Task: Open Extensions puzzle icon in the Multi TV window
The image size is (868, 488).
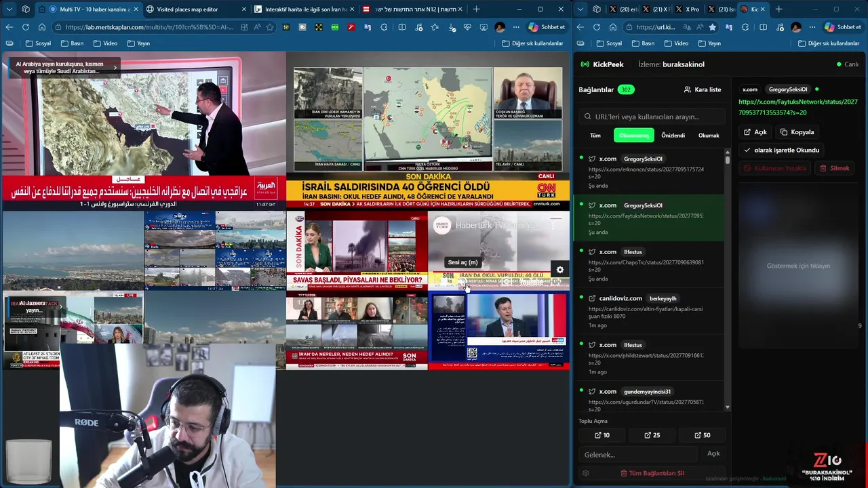Action: click(x=384, y=27)
